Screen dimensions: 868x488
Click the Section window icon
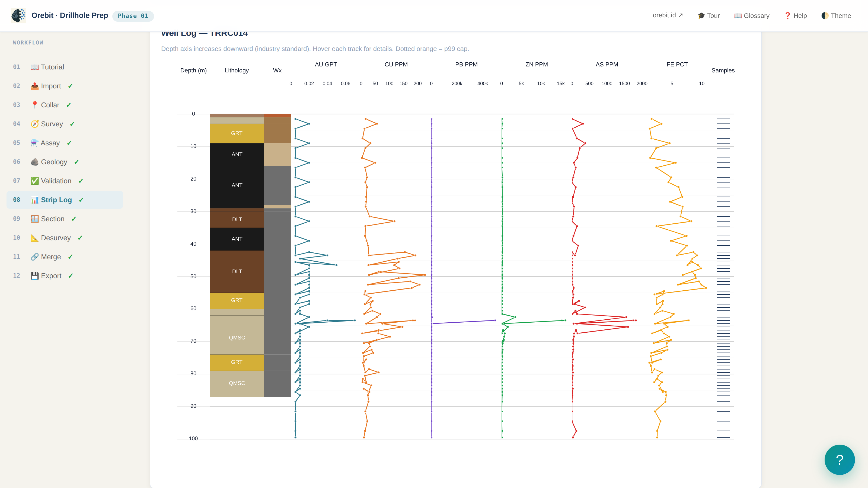[x=35, y=219]
